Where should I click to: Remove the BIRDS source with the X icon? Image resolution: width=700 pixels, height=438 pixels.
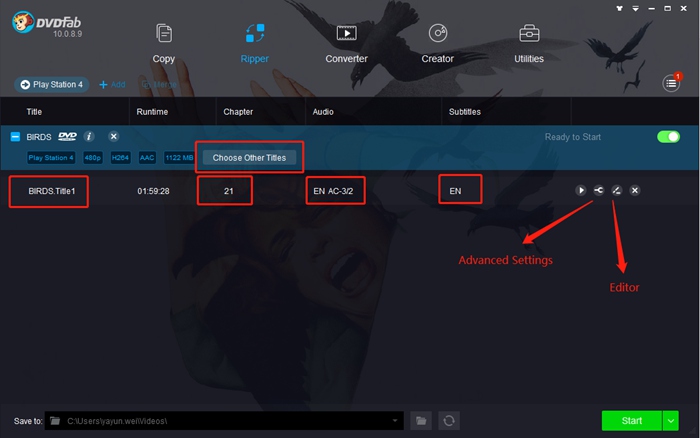114,137
